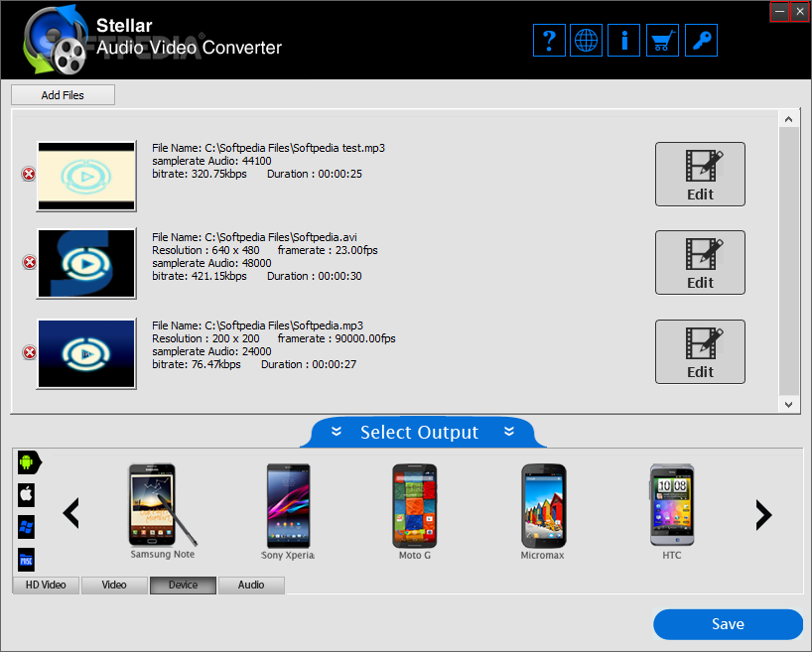Edit the Softpedia.mp3 file
812x652 pixels.
coord(700,351)
